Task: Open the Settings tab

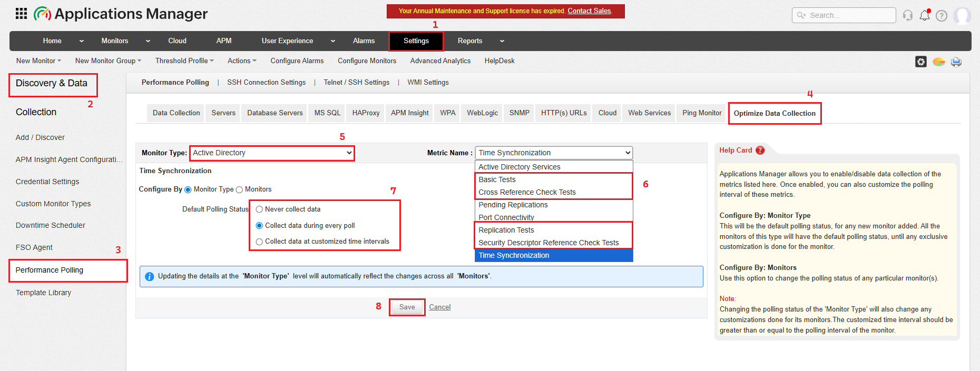Action: click(416, 41)
